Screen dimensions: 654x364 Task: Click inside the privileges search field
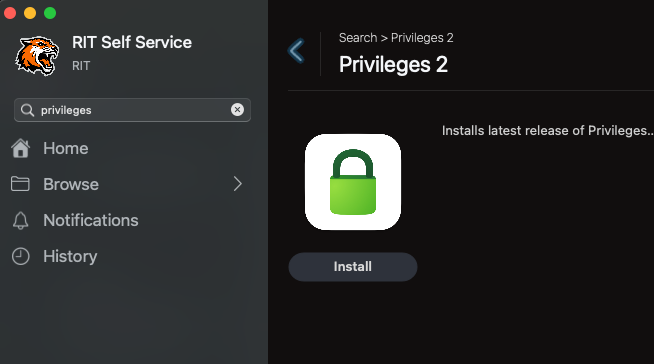click(x=132, y=110)
